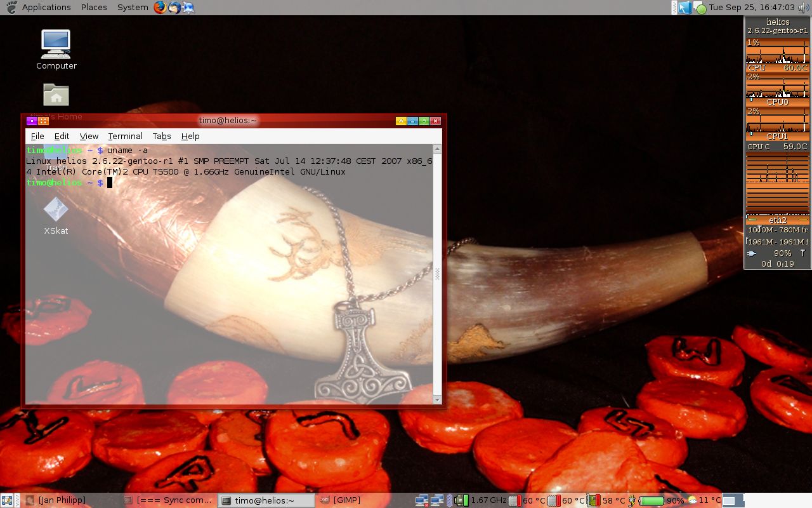This screenshot has height=508, width=812.
Task: Select the XSkat desktop icon
Action: click(x=56, y=216)
